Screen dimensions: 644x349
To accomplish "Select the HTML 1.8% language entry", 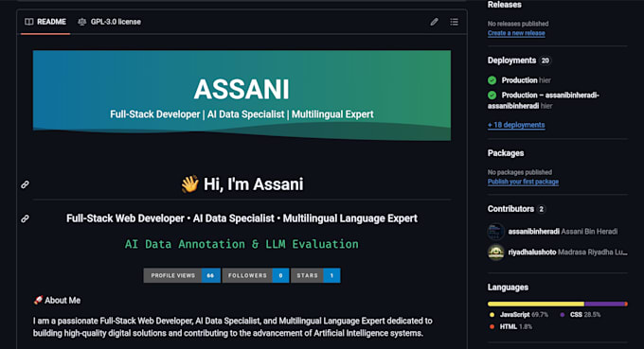I will coord(510,327).
